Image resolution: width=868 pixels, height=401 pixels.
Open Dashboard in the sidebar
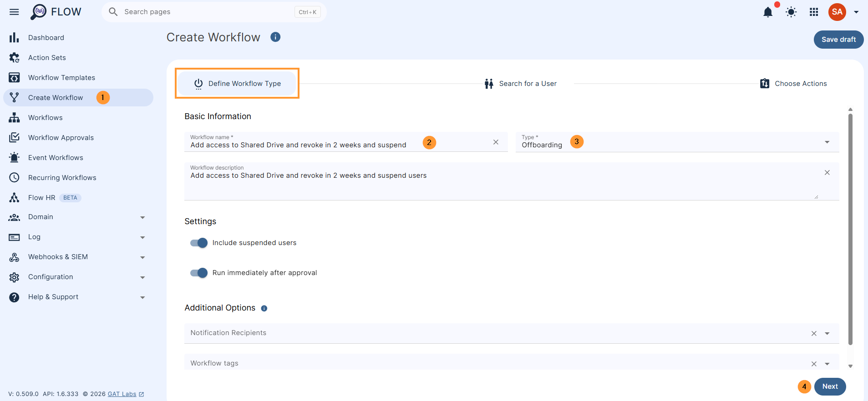78,38
